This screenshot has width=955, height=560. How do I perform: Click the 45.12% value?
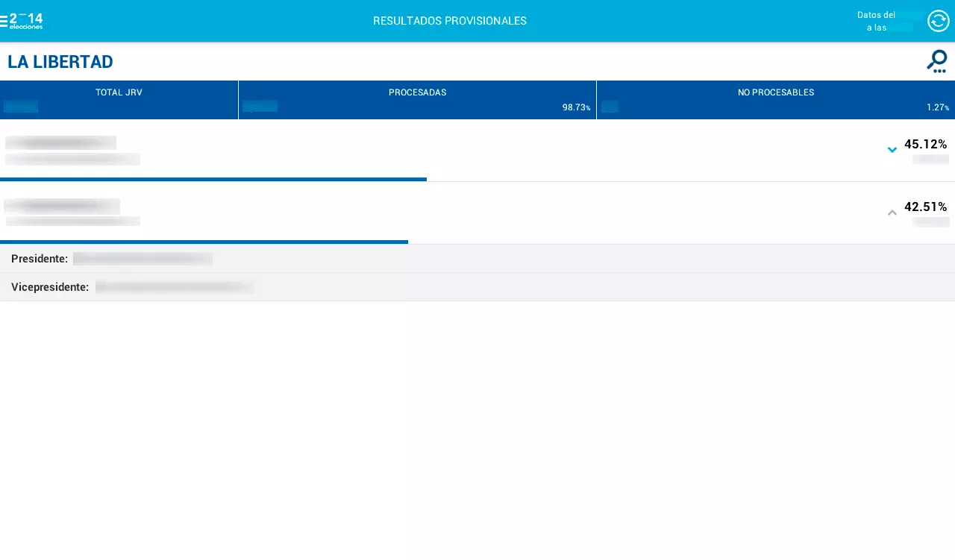[925, 144]
